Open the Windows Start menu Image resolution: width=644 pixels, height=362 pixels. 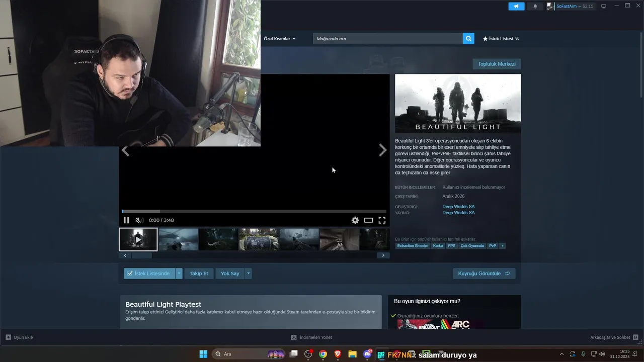click(x=203, y=354)
